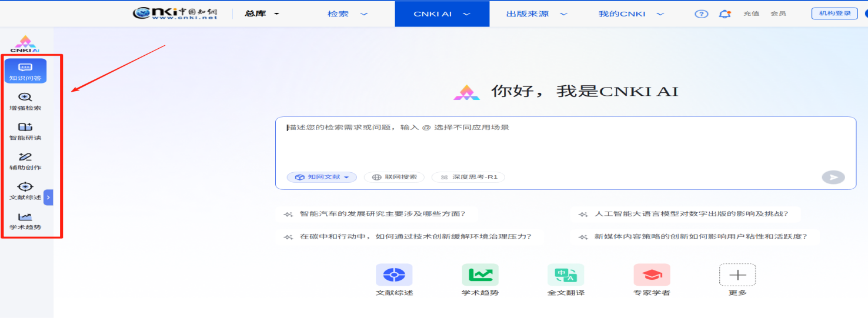Image resolution: width=868 pixels, height=318 pixels.
Task: Click the 充值 link
Action: [751, 14]
